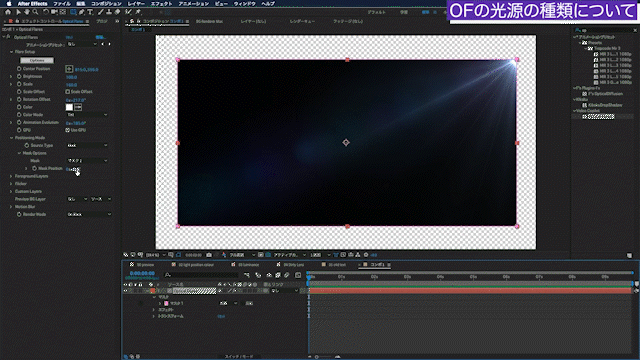The image size is (640, 360).
Task: Open the Color Mode Tint dropdown
Action: [x=87, y=115]
